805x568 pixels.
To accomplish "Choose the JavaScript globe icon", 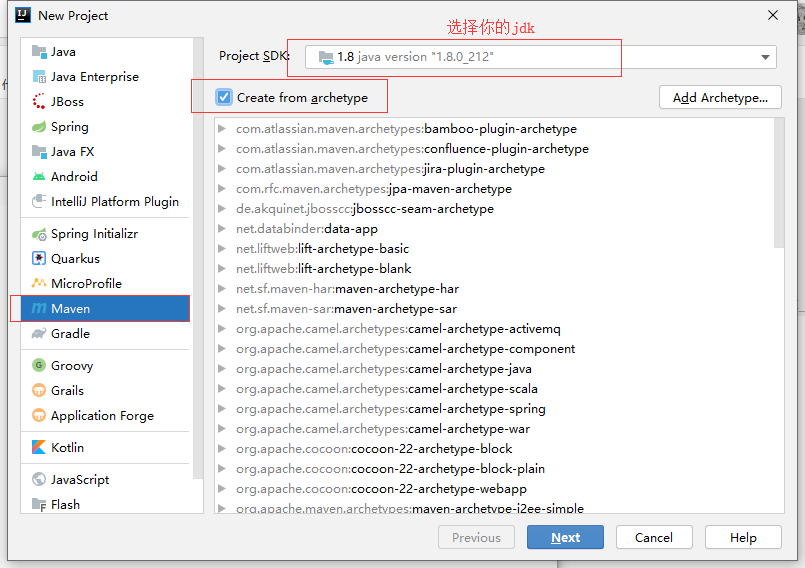I will point(39,479).
